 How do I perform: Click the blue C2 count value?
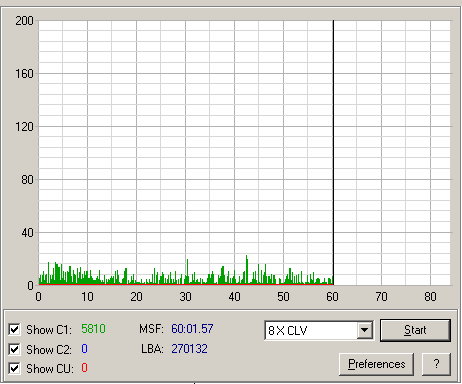point(84,349)
